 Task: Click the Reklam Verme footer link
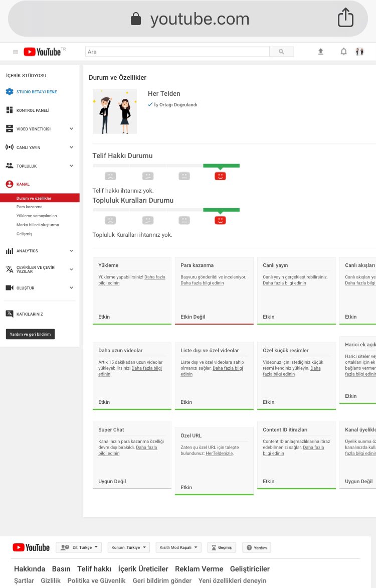point(199,569)
